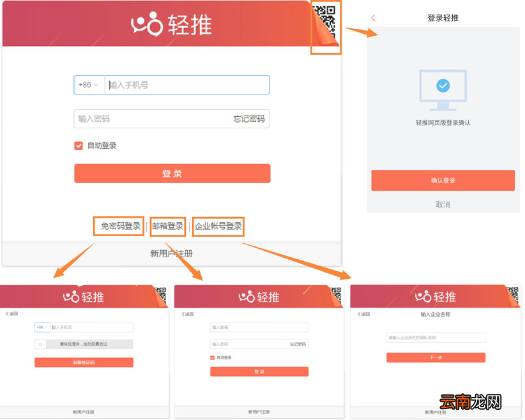Screen dimensions: 525x420
Task: Click 轻推网页版登录确认 text
Action: [443, 123]
